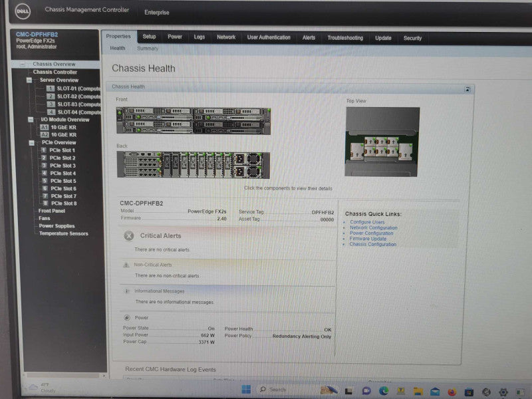Select the Summary sub-tab
This screenshot has height=399, width=532.
point(148,49)
